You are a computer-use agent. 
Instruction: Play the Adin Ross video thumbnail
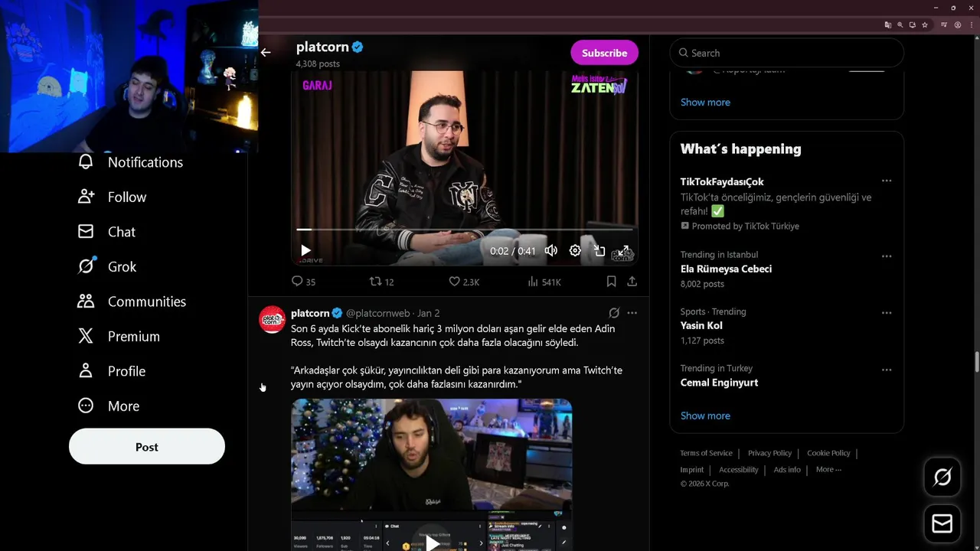(432, 543)
